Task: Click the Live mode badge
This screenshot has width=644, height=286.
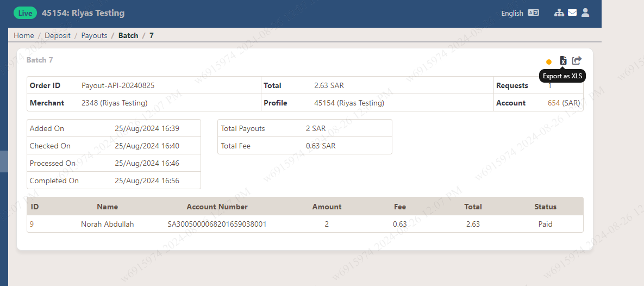Action: 25,13
